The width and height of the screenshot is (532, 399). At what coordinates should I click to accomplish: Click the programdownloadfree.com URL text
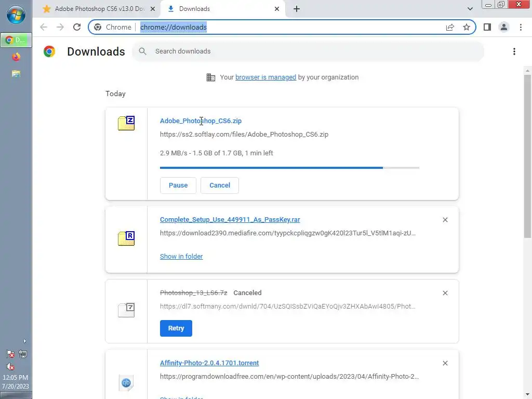pyautogui.click(x=289, y=377)
